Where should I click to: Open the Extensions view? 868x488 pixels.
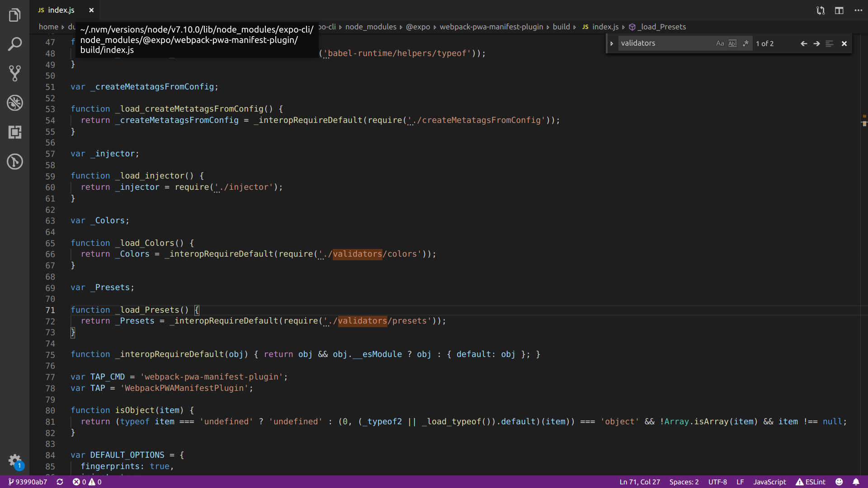(14, 132)
